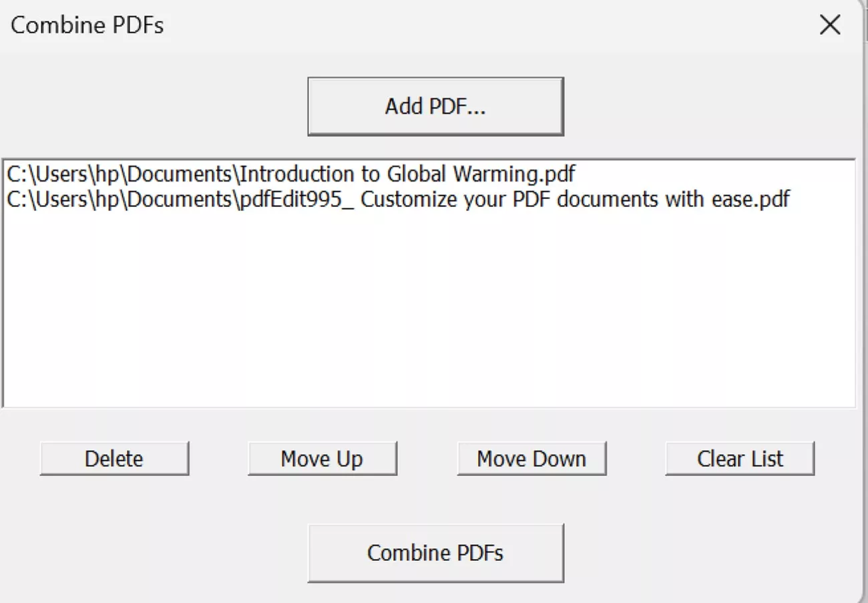The image size is (868, 603).
Task: Remove the selected file with Delete
Action: pyautogui.click(x=114, y=458)
